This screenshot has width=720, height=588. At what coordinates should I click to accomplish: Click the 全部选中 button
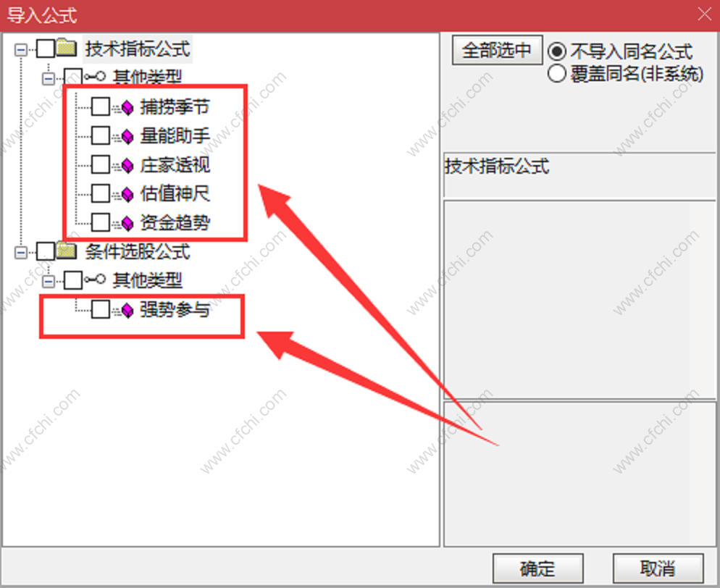click(498, 50)
